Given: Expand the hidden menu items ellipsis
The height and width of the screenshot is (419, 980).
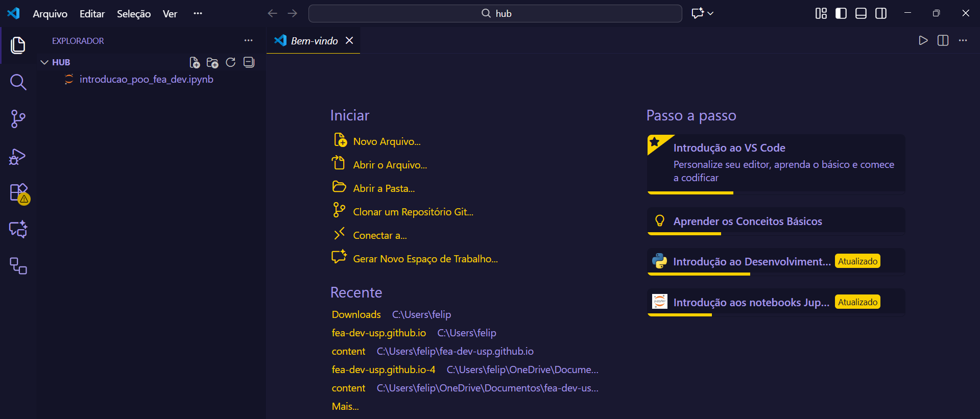Looking at the screenshot, I should [198, 13].
